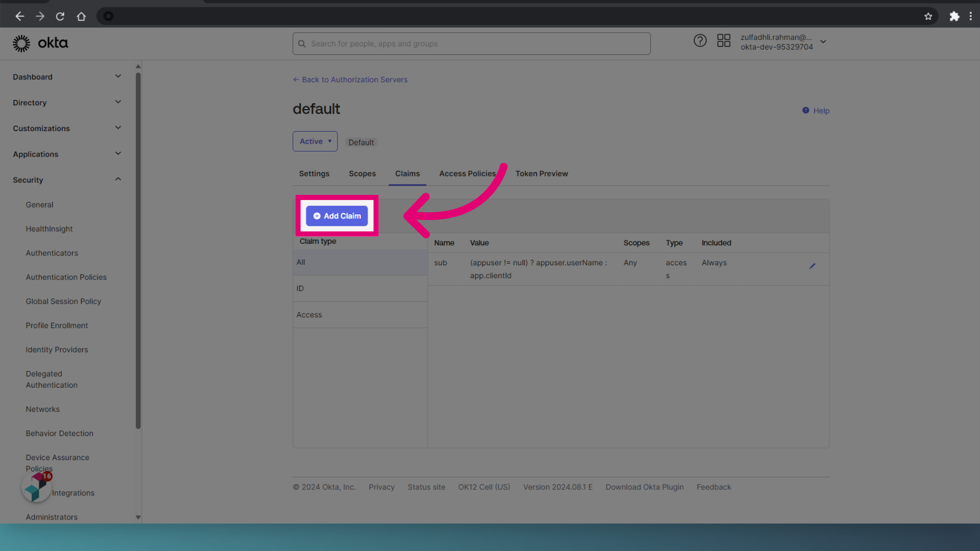Open browser three-dot menu

pyautogui.click(x=971, y=16)
